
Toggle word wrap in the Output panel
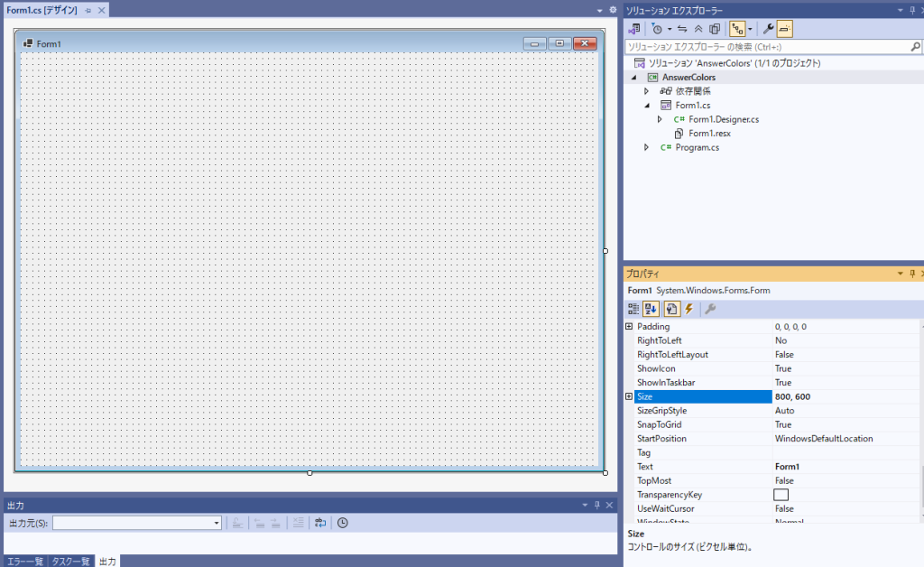coord(320,523)
